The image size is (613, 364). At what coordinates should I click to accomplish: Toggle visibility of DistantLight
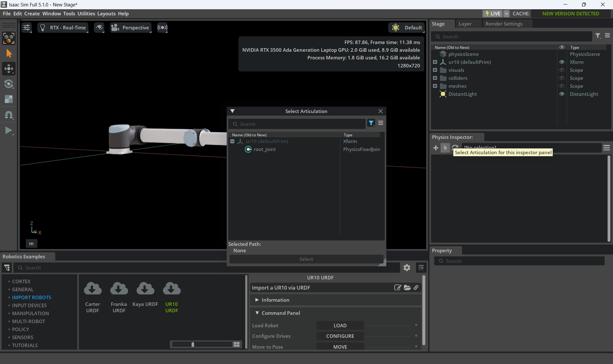(562, 94)
